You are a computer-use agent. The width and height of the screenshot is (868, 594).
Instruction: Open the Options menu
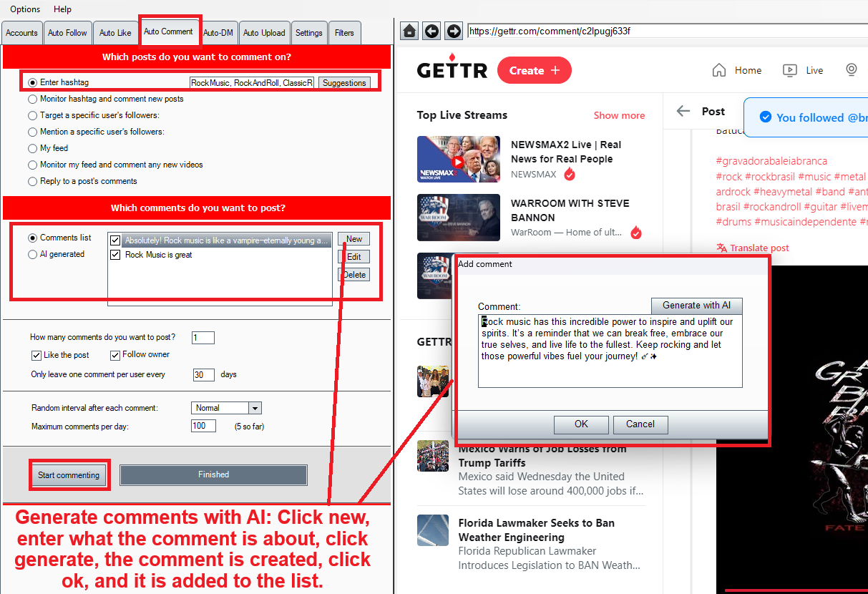25,9
